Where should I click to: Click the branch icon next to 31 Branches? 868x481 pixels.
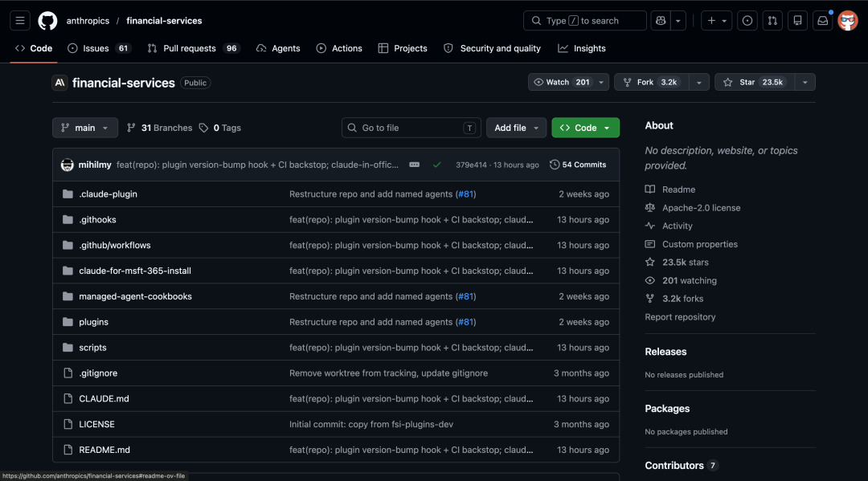131,128
